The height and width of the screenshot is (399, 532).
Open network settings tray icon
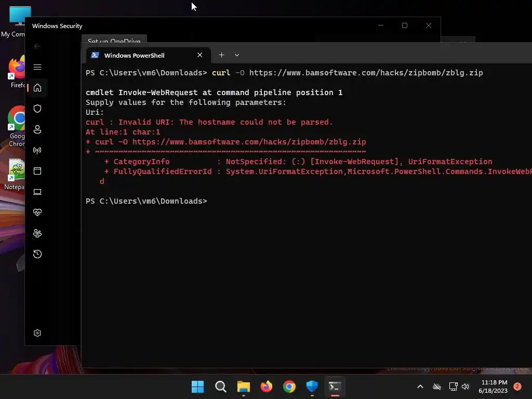pyautogui.click(x=453, y=387)
